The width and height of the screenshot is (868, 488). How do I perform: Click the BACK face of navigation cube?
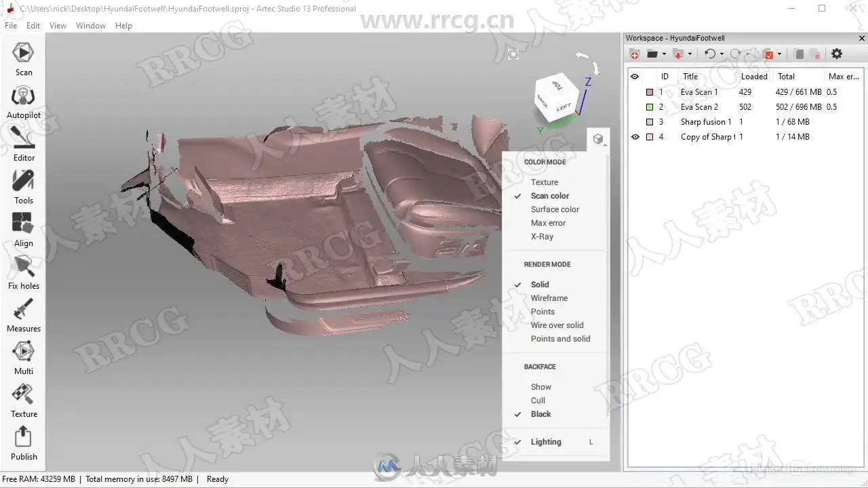pyautogui.click(x=543, y=103)
